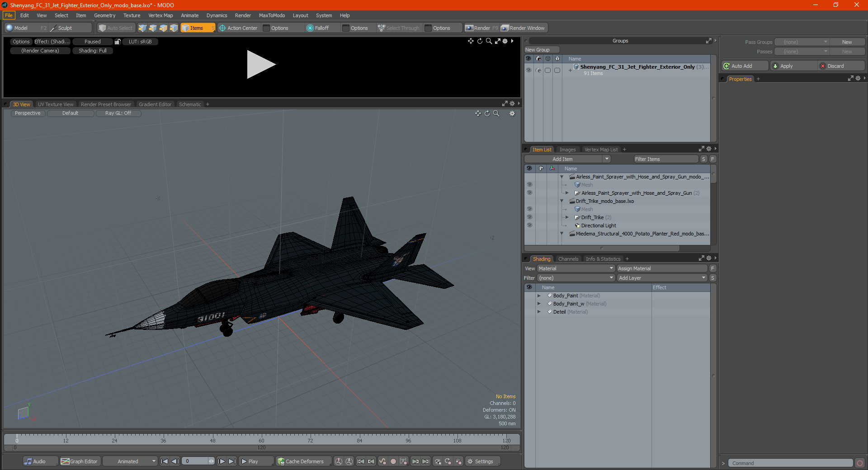Open Action Center options

[x=238, y=28]
